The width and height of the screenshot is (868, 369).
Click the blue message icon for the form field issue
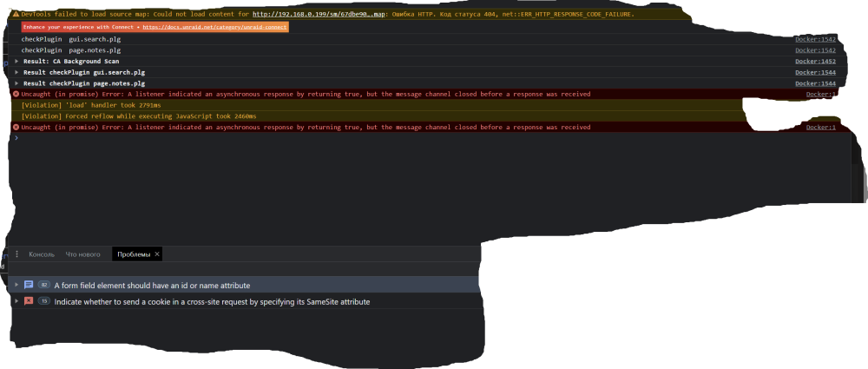(29, 285)
